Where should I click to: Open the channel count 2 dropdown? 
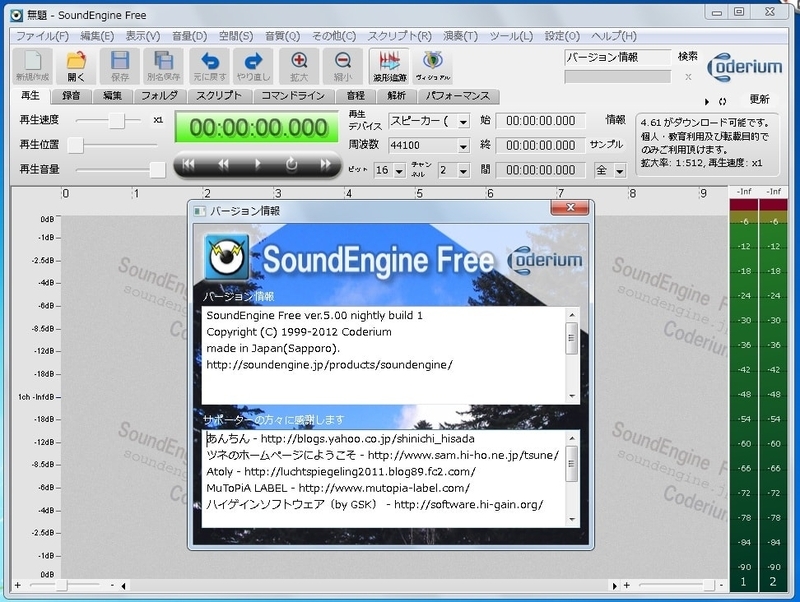tap(463, 170)
